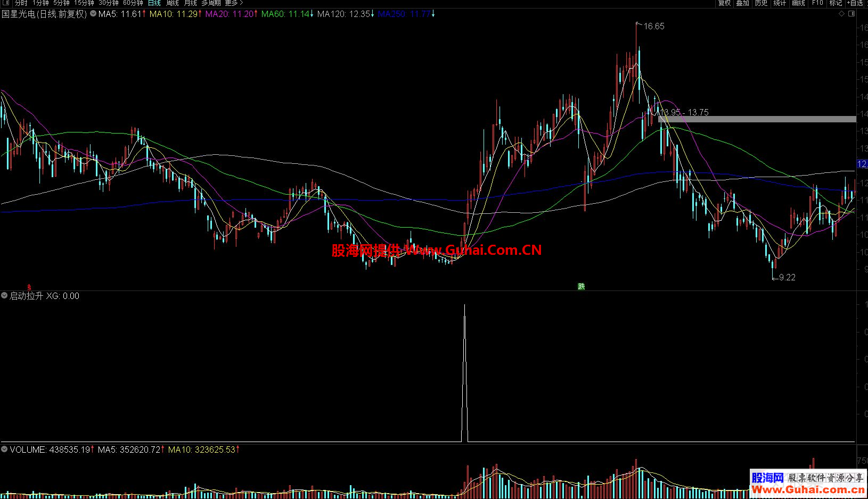Click the 13.95 - 13.75 gap label
868x499 pixels.
tap(685, 112)
